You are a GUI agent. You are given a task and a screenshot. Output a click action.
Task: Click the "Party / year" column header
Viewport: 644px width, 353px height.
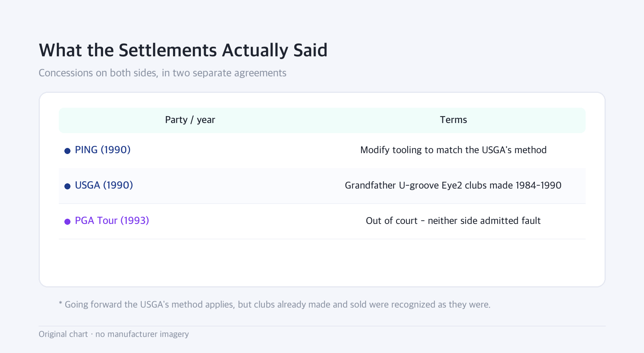pyautogui.click(x=190, y=120)
